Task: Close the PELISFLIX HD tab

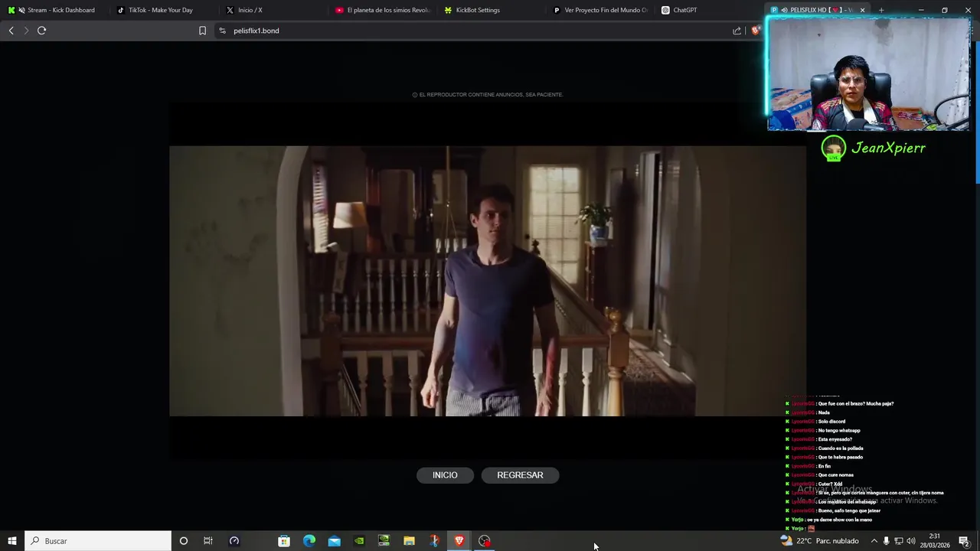Action: pos(863,10)
